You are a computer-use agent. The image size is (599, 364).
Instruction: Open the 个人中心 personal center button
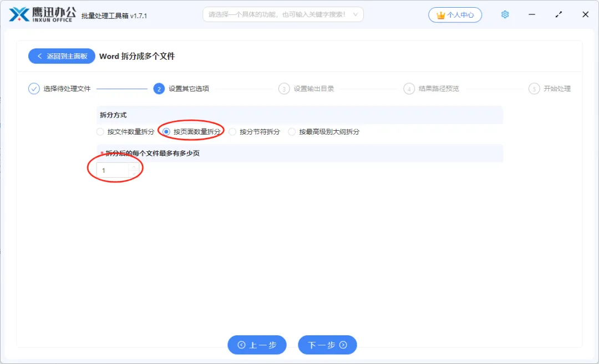tap(455, 15)
